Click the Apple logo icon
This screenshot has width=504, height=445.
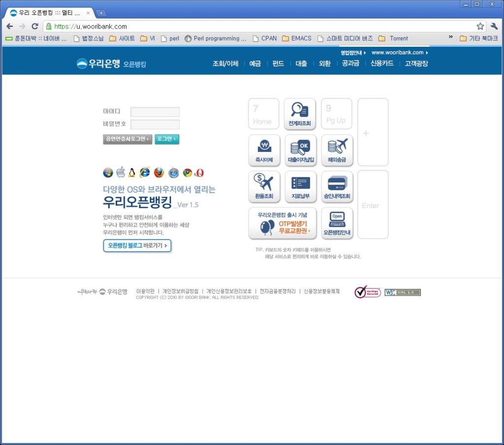click(121, 173)
